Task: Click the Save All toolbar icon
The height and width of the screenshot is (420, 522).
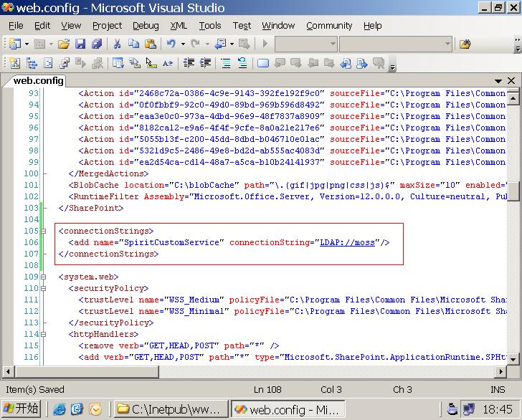Action: (x=94, y=44)
